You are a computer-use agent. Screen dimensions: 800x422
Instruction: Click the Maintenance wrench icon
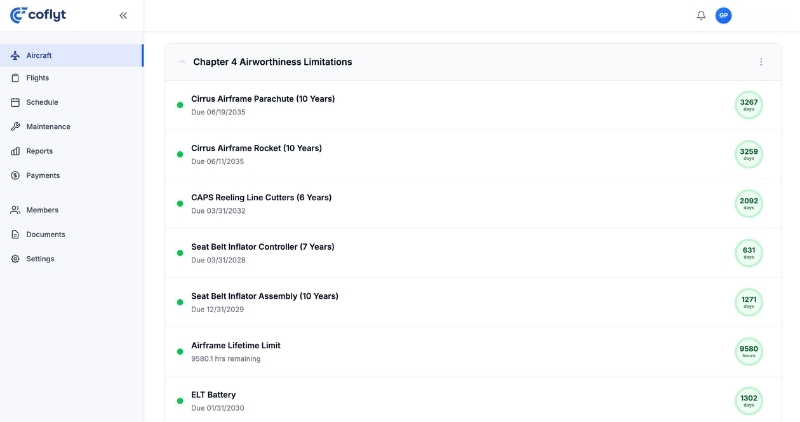pos(15,127)
